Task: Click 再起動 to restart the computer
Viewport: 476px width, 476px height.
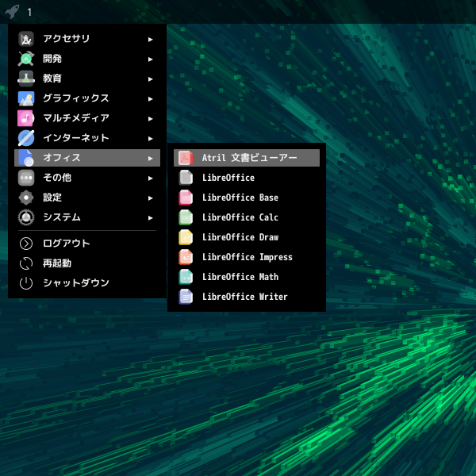Action: pyautogui.click(x=57, y=263)
